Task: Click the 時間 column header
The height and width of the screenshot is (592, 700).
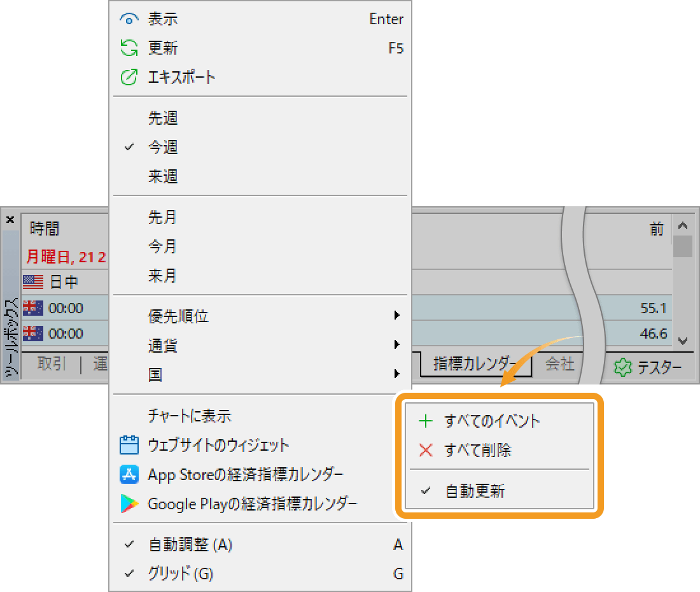Action: click(45, 229)
